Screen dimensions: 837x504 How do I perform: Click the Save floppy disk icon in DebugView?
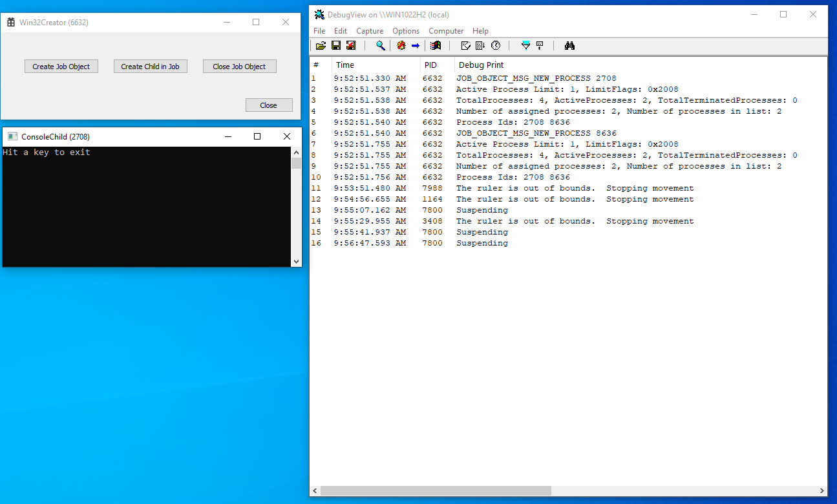tap(336, 45)
